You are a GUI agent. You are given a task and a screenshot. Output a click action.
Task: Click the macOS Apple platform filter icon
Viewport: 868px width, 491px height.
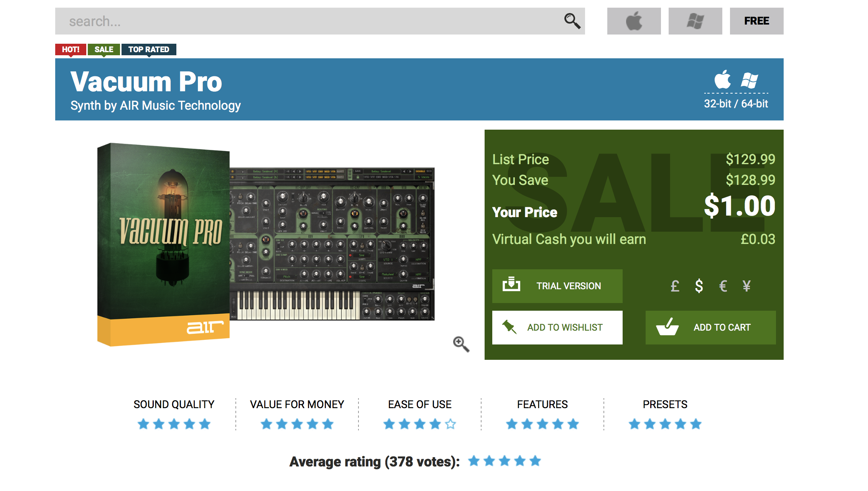point(633,21)
